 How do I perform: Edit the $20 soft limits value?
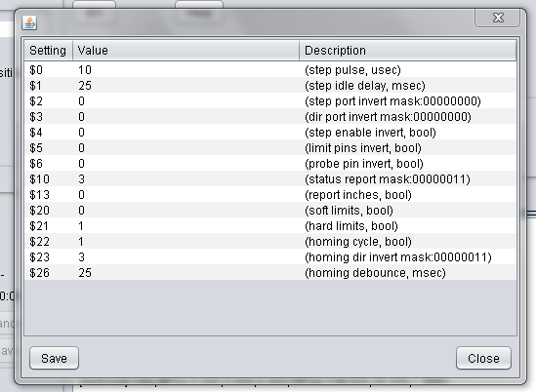click(x=186, y=211)
